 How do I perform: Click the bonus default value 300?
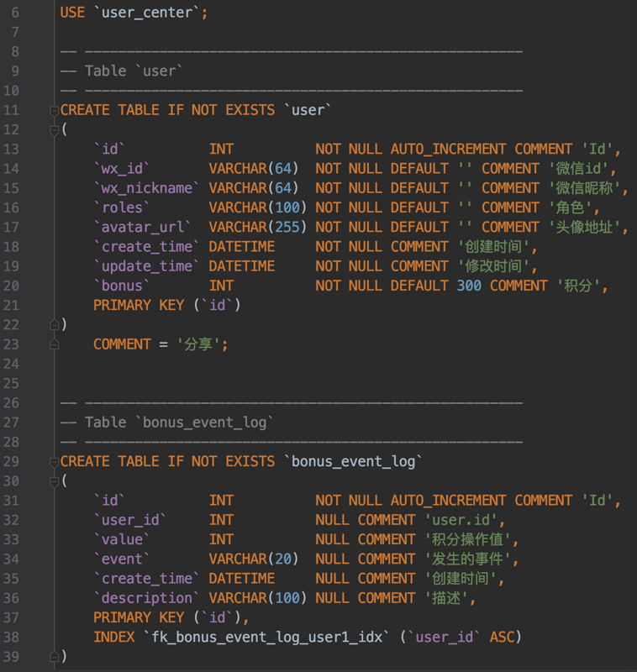click(469, 286)
